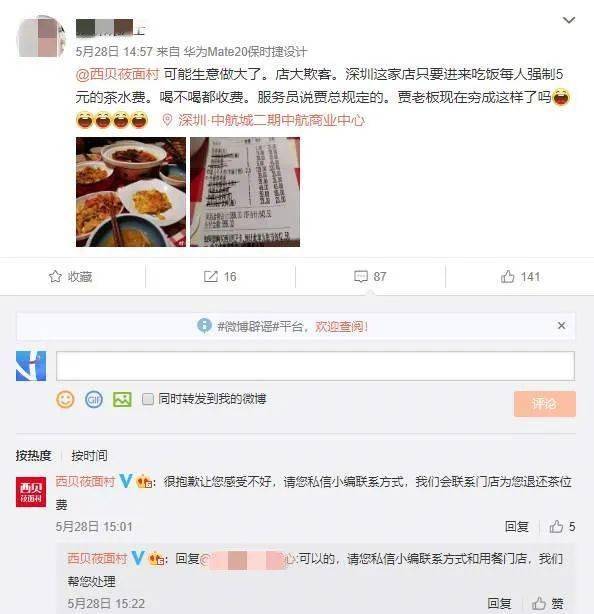
Task: Enlarge the food dishes photo thumbnail
Action: pos(131,192)
